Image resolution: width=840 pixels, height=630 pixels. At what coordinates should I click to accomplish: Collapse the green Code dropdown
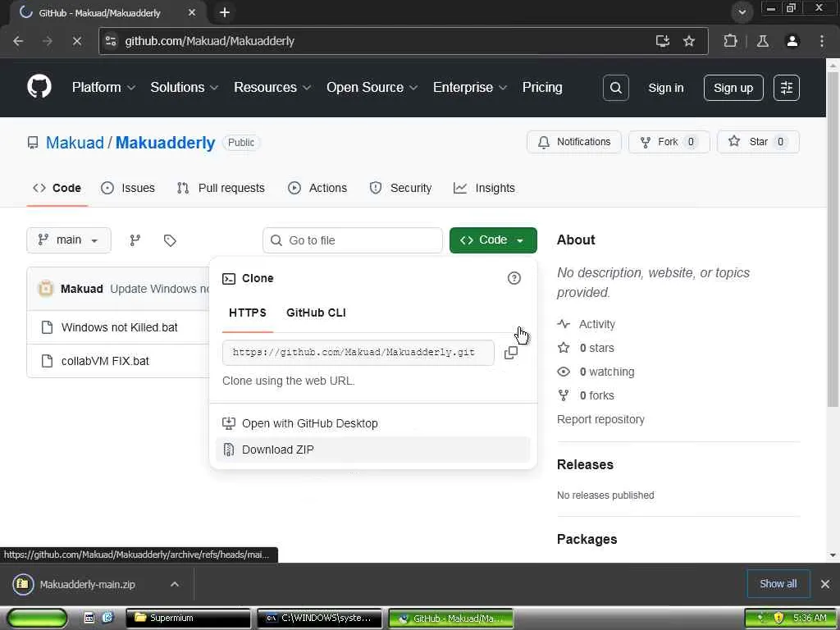[493, 240]
